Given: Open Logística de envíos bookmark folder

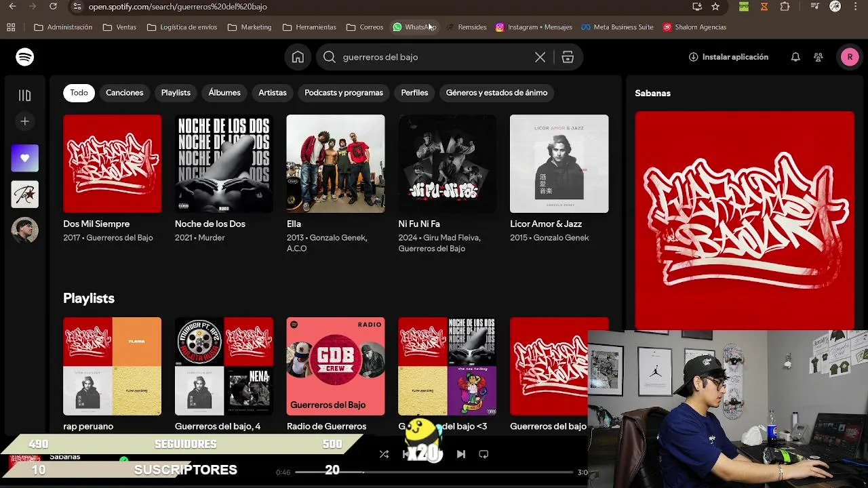Looking at the screenshot, I should pos(182,27).
